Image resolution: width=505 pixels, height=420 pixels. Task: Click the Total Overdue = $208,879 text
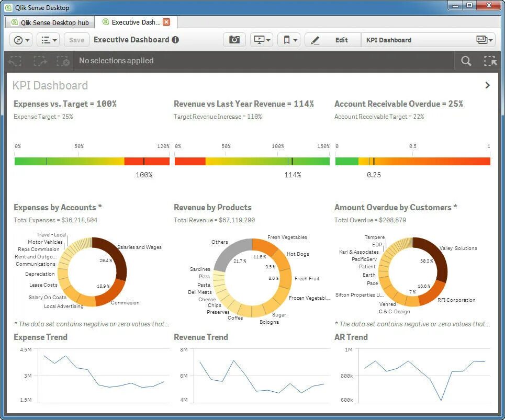pyautogui.click(x=370, y=220)
